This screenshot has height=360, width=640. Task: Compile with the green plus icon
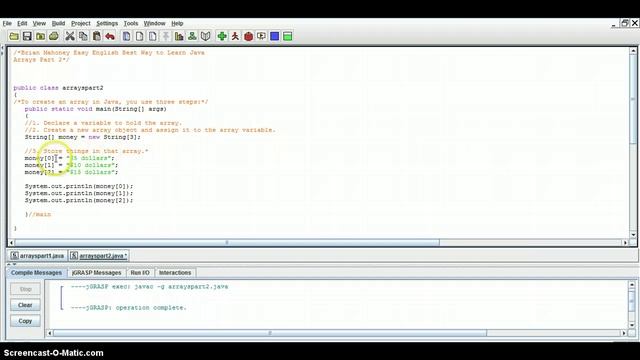pos(222,36)
